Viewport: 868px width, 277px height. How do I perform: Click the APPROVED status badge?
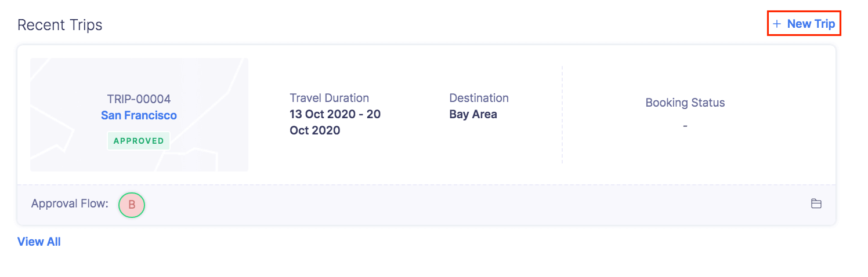click(139, 141)
